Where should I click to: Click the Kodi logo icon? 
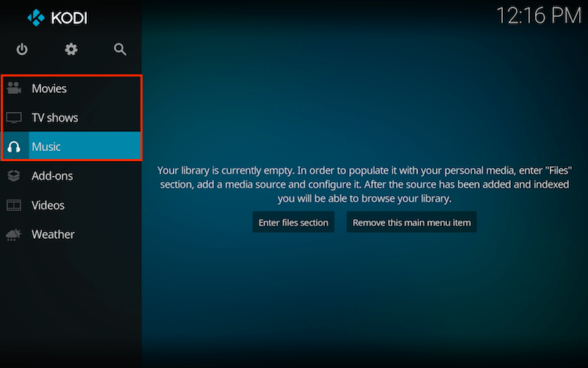(36, 18)
